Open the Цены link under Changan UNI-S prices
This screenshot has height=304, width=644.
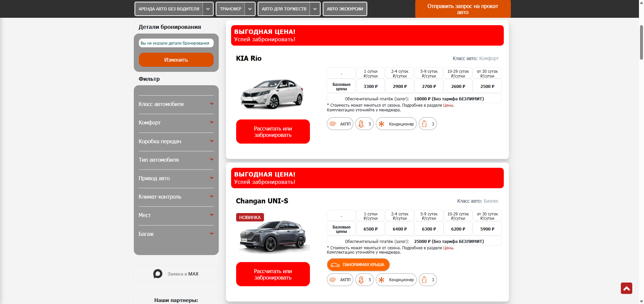click(x=448, y=248)
